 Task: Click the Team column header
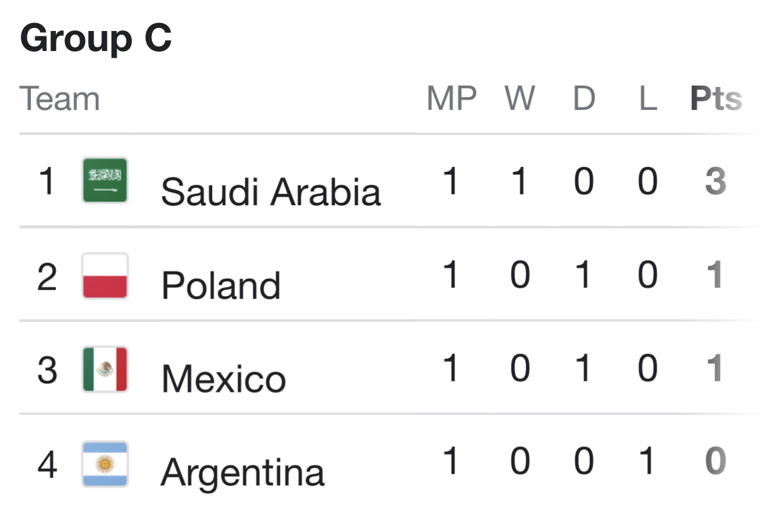[x=60, y=99]
